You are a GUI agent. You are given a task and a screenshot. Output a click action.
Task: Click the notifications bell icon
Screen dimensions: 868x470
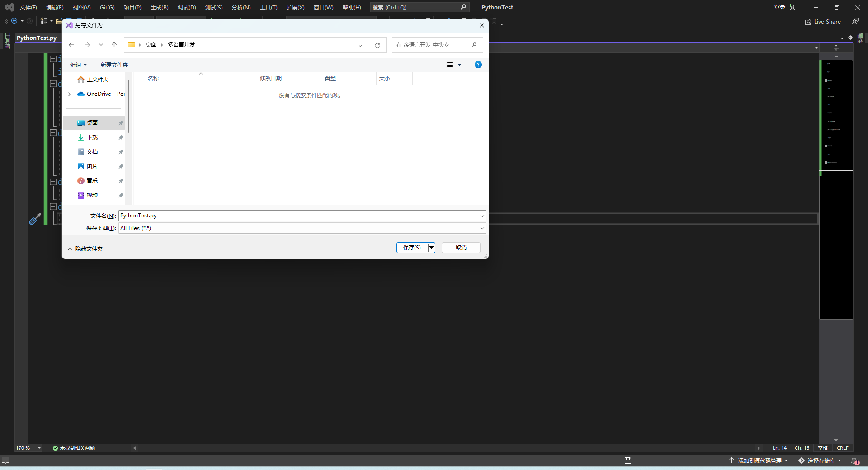(855, 461)
